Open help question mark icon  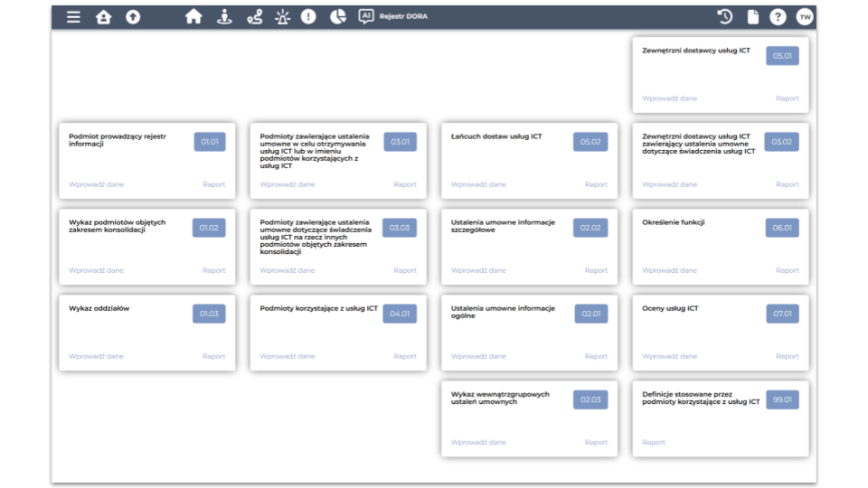778,17
